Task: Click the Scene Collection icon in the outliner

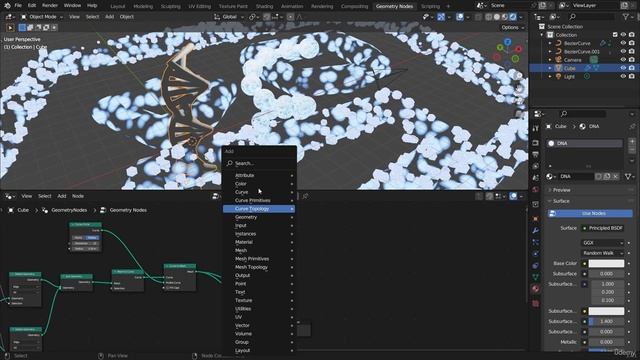Action: pyautogui.click(x=542, y=27)
